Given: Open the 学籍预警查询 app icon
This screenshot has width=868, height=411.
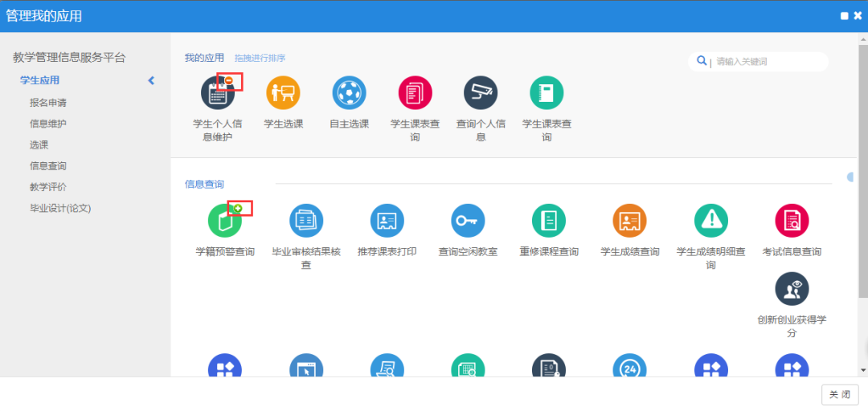Looking at the screenshot, I should [225, 221].
